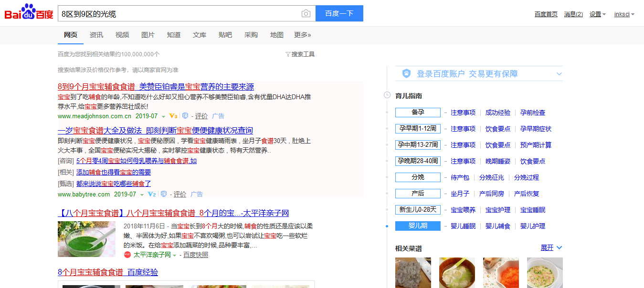Select the 婴儿期 stage box
The width and height of the screenshot is (644, 288).
[x=418, y=226]
